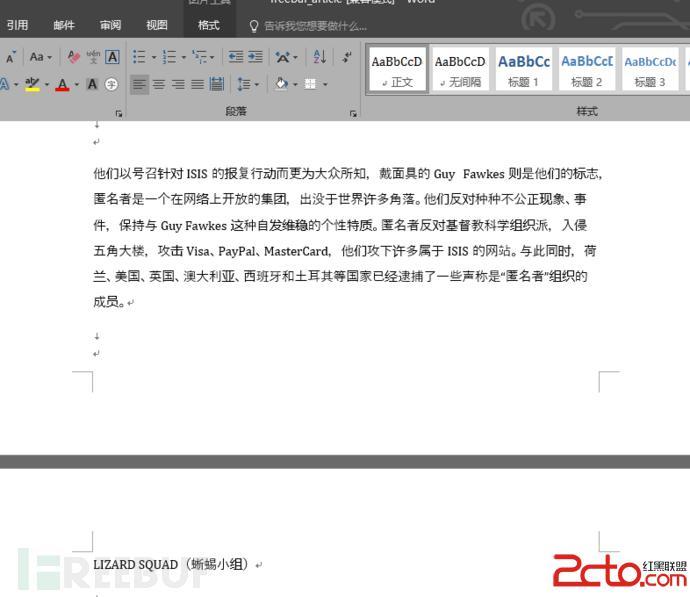Open the 视图 ribbon tab
The width and height of the screenshot is (690, 597).
tap(157, 25)
